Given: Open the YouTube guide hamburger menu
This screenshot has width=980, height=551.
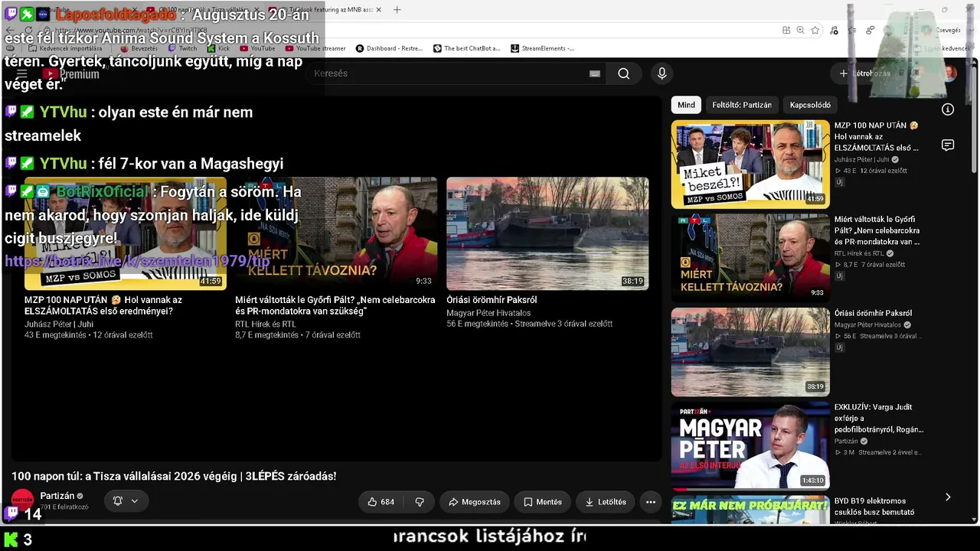Looking at the screenshot, I should 22,74.
